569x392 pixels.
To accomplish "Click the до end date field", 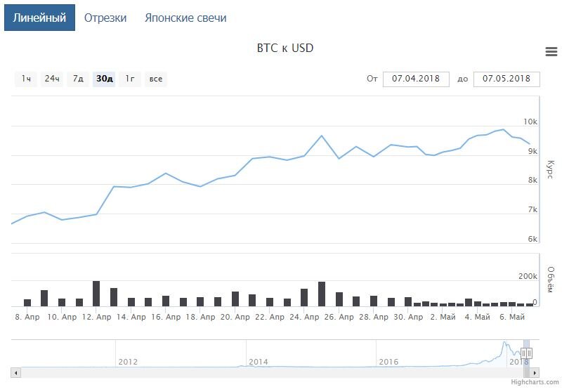I will click(506, 79).
